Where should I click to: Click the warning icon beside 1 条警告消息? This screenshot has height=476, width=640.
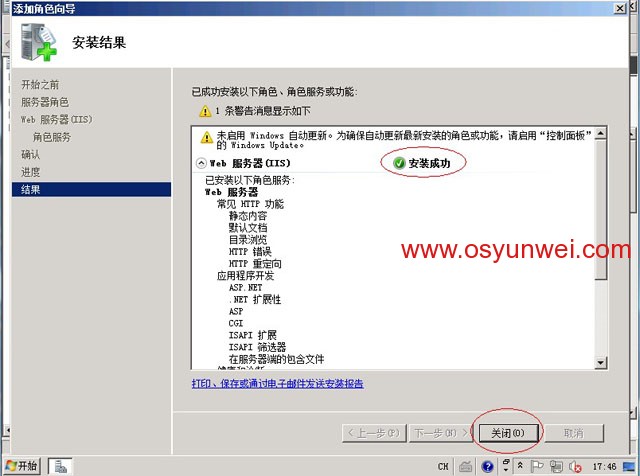pyautogui.click(x=205, y=111)
